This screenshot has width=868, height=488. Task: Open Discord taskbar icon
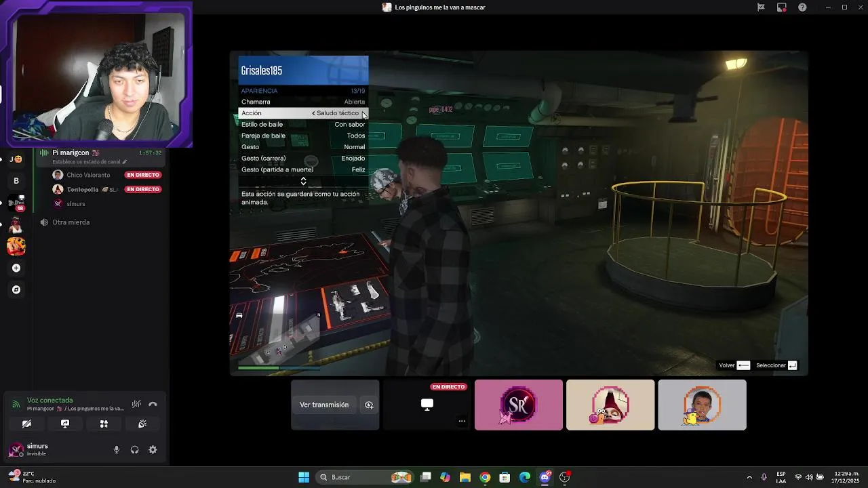545,477
